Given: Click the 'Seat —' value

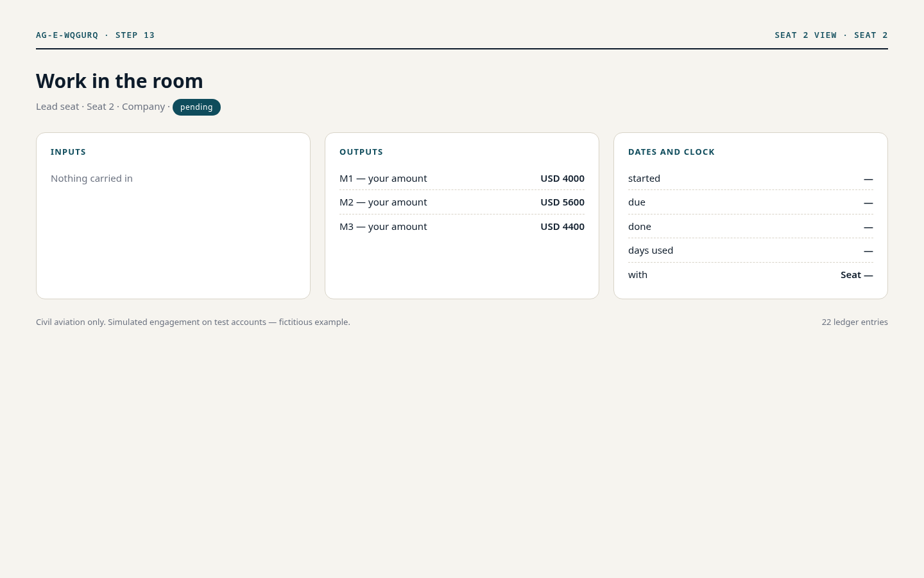Looking at the screenshot, I should pos(857,275).
